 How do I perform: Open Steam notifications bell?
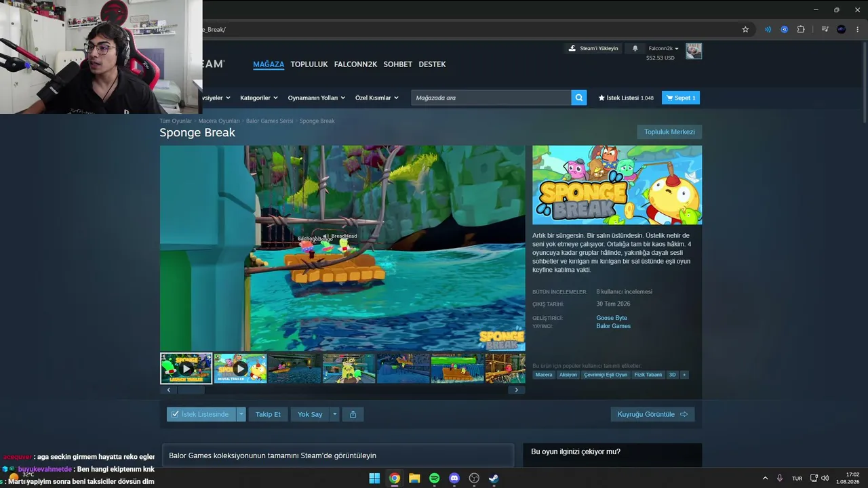click(x=635, y=48)
